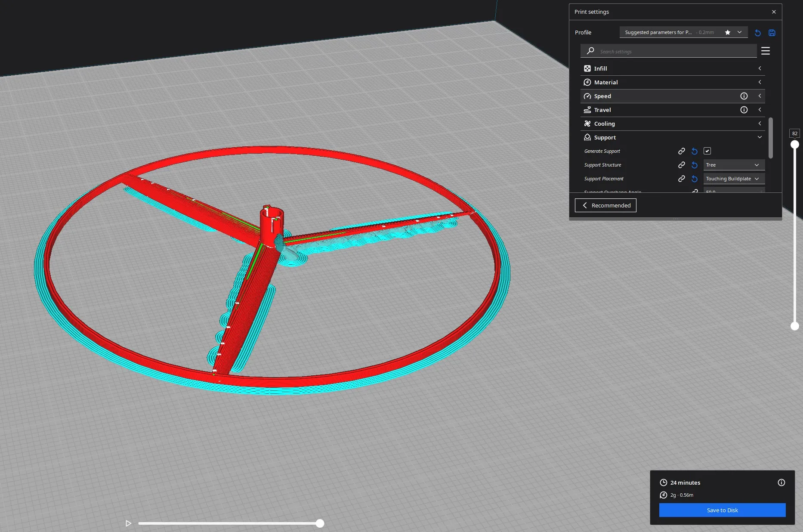The image size is (803, 532).
Task: Click the save profile disk icon
Action: point(772,33)
